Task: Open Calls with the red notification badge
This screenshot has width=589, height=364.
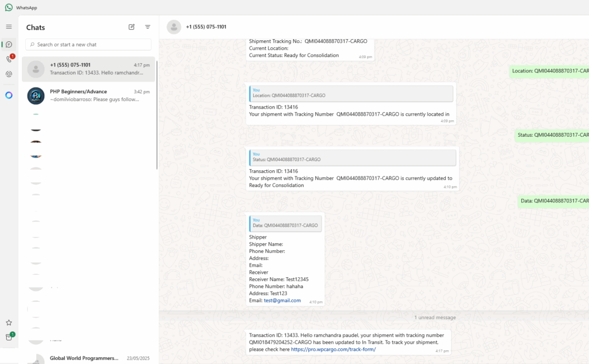Action: point(9,59)
